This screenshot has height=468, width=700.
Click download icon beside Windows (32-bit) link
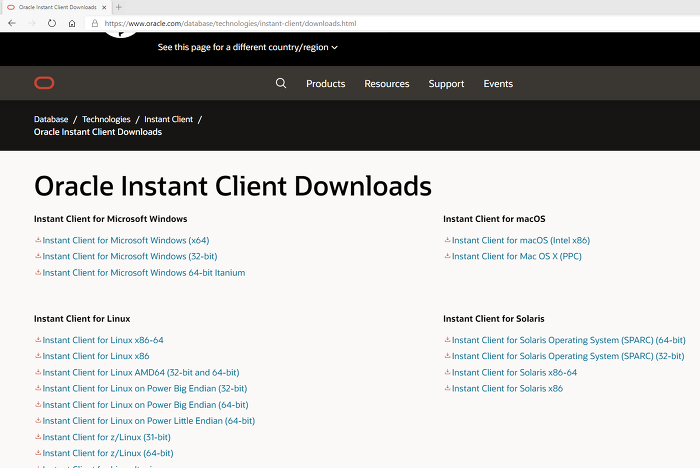click(x=38, y=256)
